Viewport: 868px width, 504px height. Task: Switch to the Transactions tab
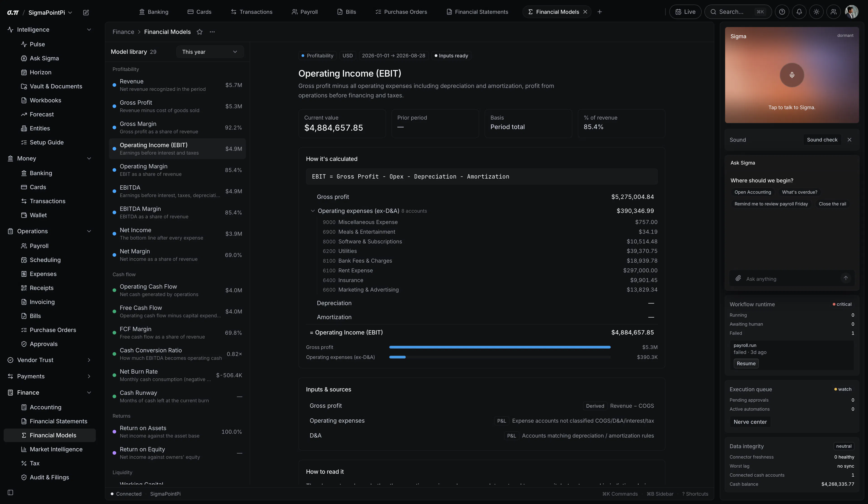[251, 12]
